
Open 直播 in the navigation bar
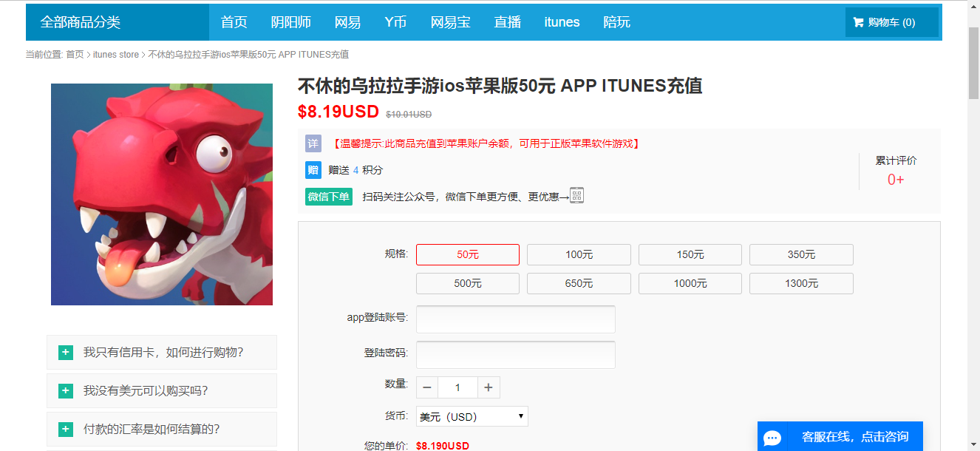[x=508, y=22]
